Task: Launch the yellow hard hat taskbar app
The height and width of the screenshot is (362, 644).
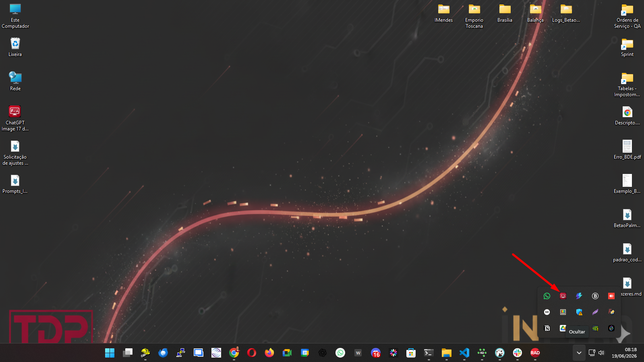Action: point(145,353)
